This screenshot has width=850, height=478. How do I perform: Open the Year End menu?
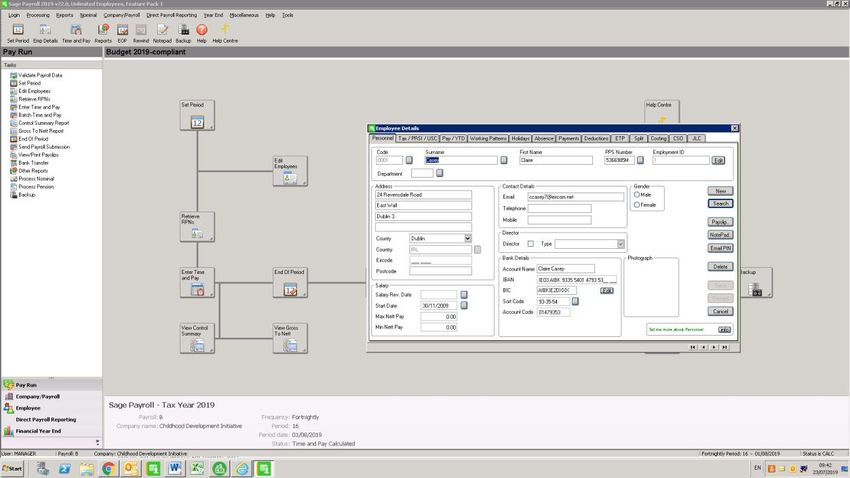click(213, 15)
